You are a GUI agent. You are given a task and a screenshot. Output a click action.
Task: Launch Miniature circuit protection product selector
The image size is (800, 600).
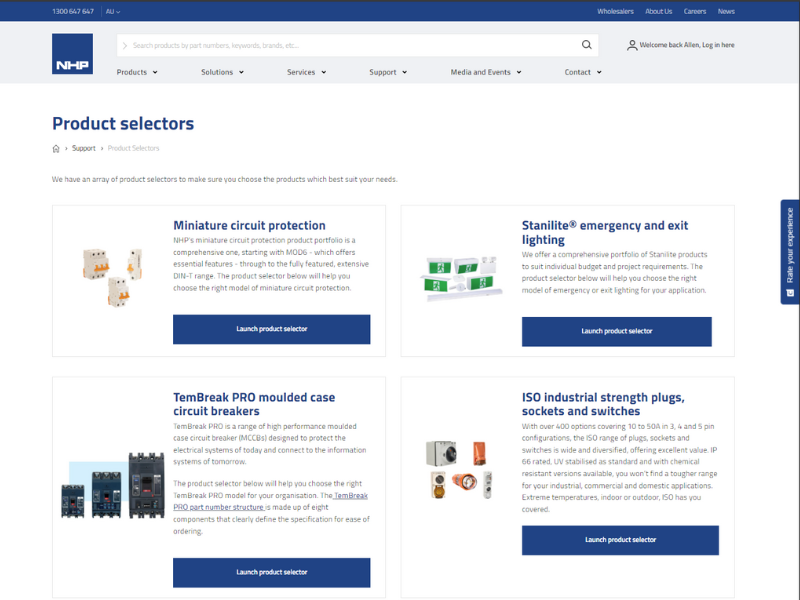[271, 329]
